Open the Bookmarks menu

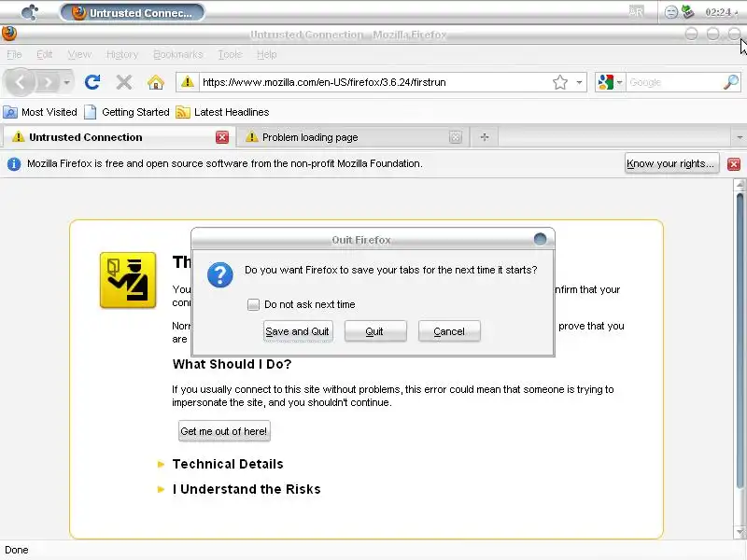[x=178, y=54]
